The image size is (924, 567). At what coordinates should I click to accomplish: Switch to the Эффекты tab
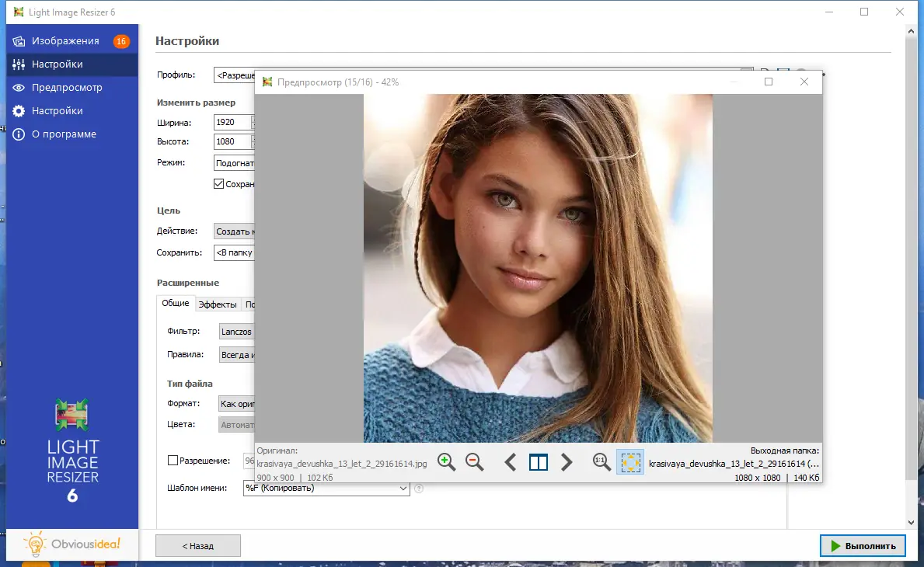[x=220, y=304]
